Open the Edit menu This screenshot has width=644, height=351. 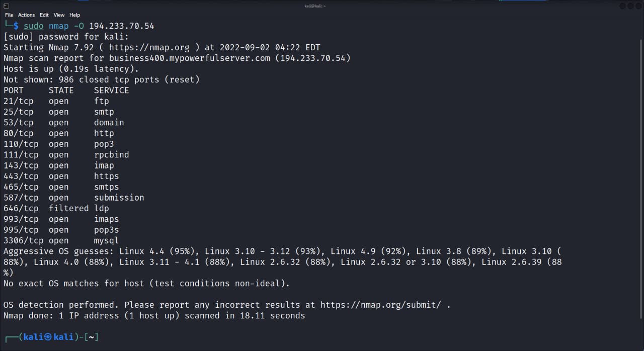pos(44,15)
